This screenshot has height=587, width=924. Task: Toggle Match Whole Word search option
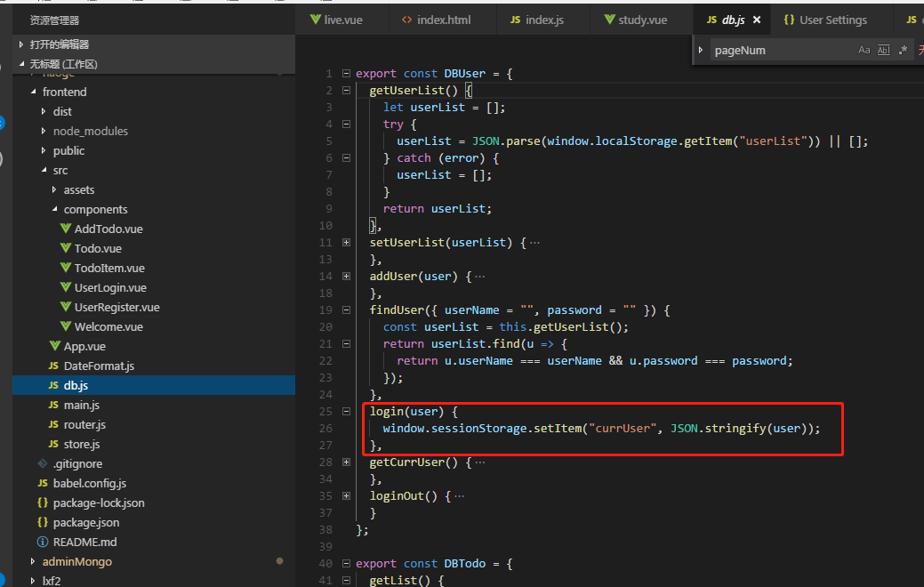pos(883,51)
